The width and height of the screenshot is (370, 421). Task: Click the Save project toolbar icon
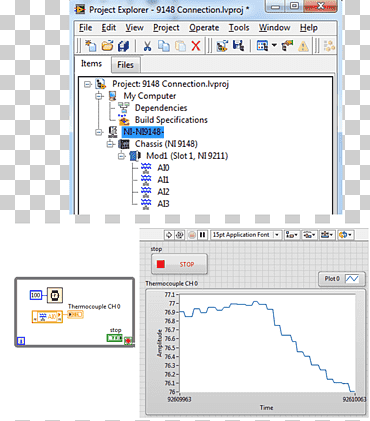[238, 45]
